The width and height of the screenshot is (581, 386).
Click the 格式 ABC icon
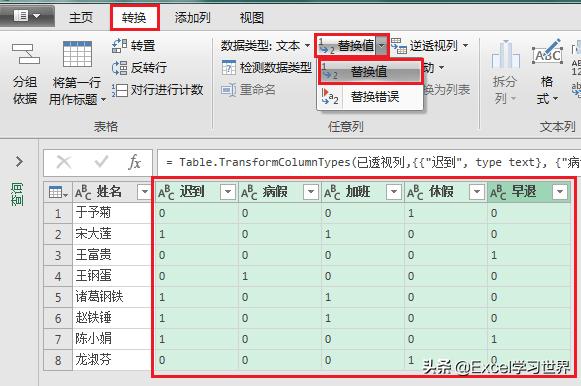(x=548, y=53)
